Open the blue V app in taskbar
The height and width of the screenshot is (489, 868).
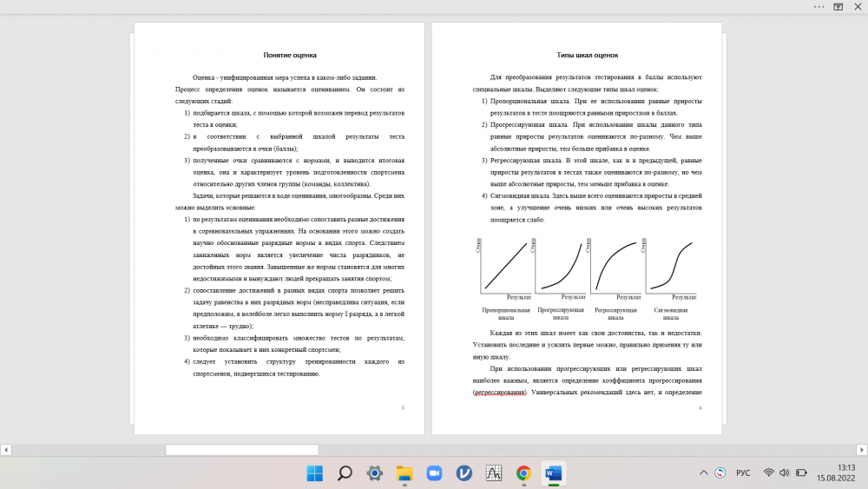464,473
